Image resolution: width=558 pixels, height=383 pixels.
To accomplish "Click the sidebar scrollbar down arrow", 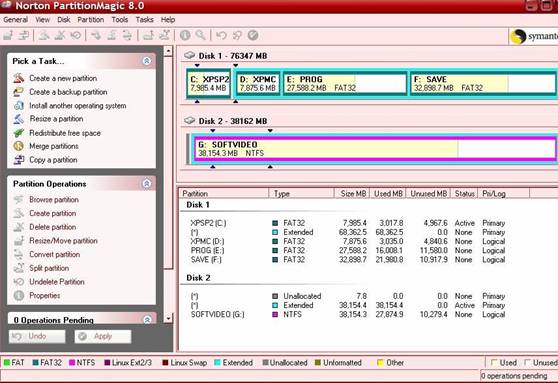I will pyautogui.click(x=168, y=318).
